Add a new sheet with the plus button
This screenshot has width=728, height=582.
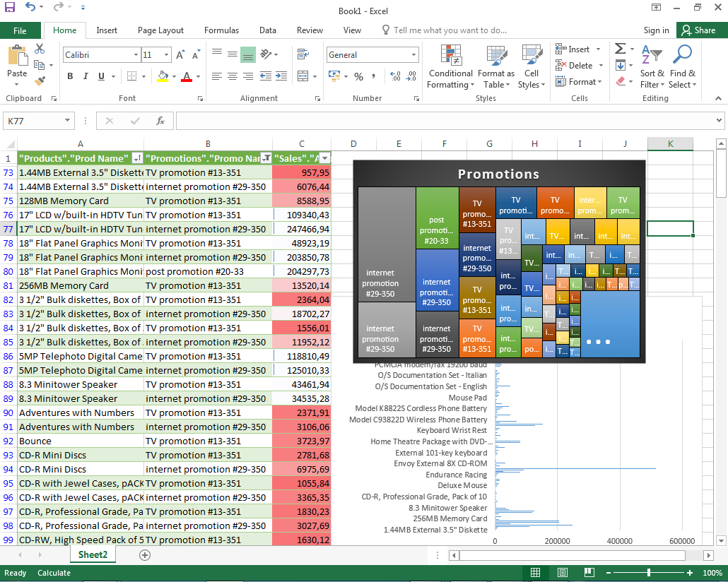pos(144,554)
